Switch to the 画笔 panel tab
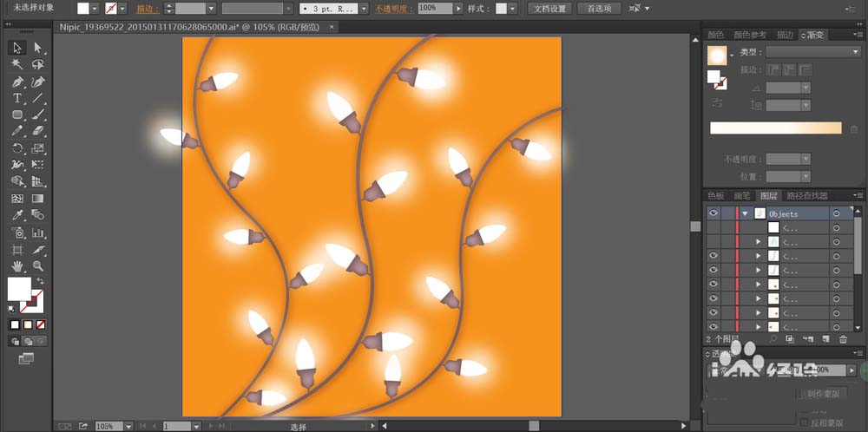Viewport: 868px width, 432px height. pyautogui.click(x=742, y=196)
